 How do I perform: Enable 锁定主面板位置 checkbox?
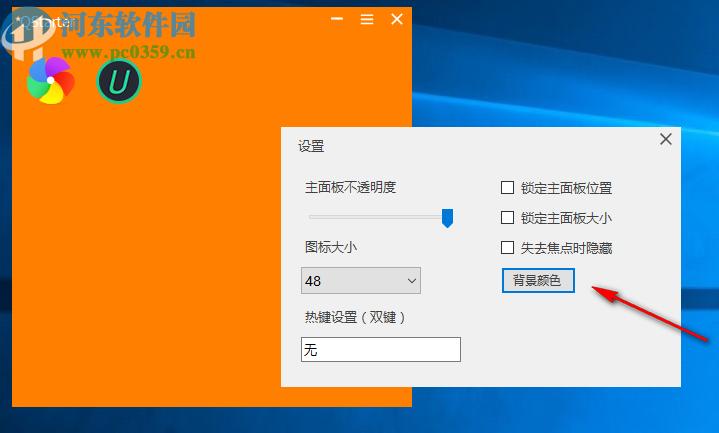click(507, 188)
